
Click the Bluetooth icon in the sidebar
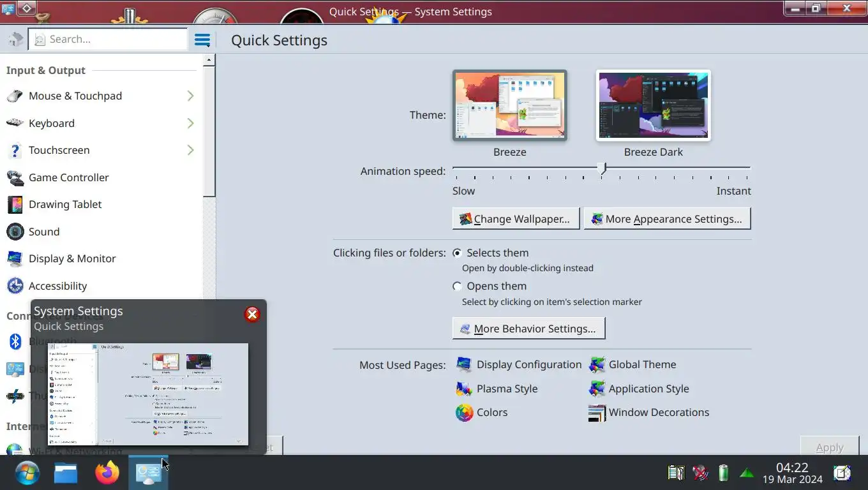coord(15,341)
